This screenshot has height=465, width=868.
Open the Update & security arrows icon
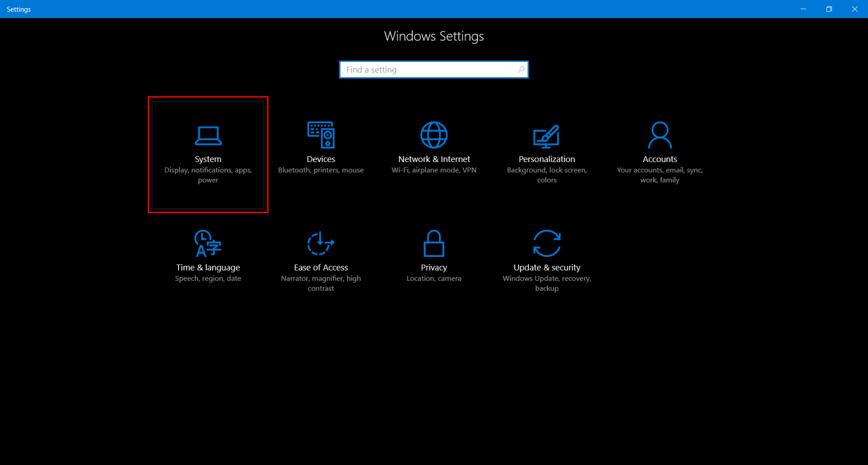pos(547,243)
